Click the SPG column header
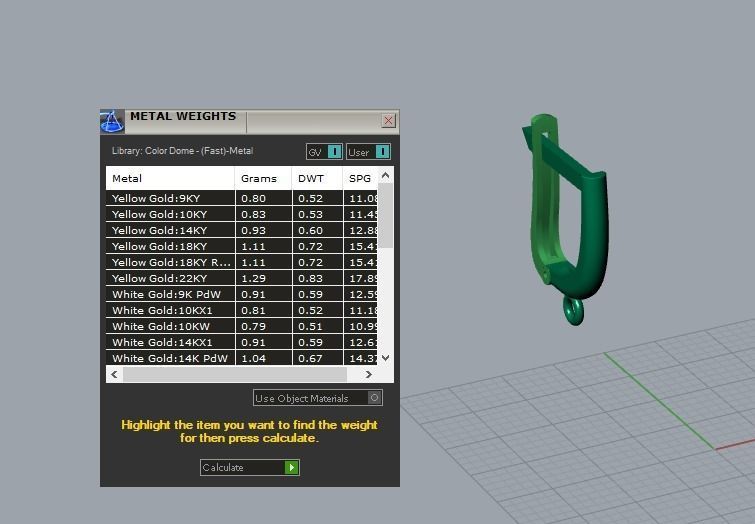755x524 pixels. coord(360,178)
